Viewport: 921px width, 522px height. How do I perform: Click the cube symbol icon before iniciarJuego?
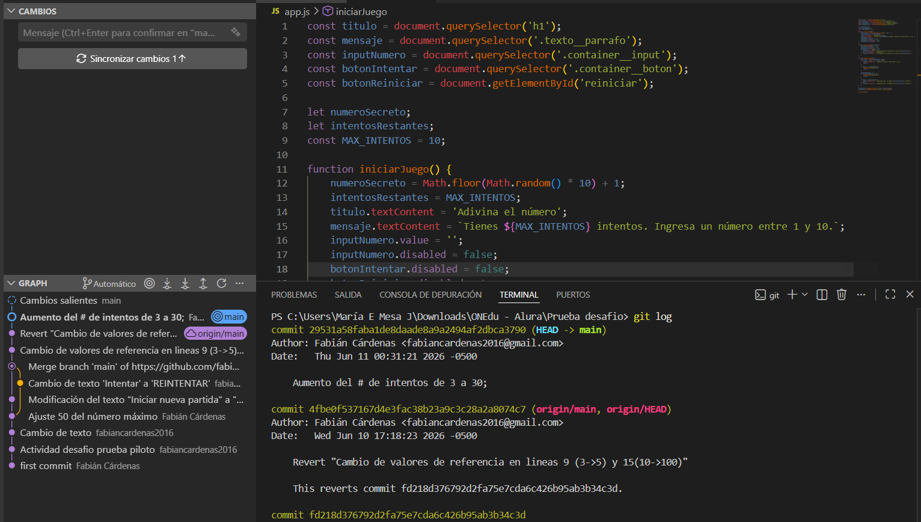coord(328,11)
